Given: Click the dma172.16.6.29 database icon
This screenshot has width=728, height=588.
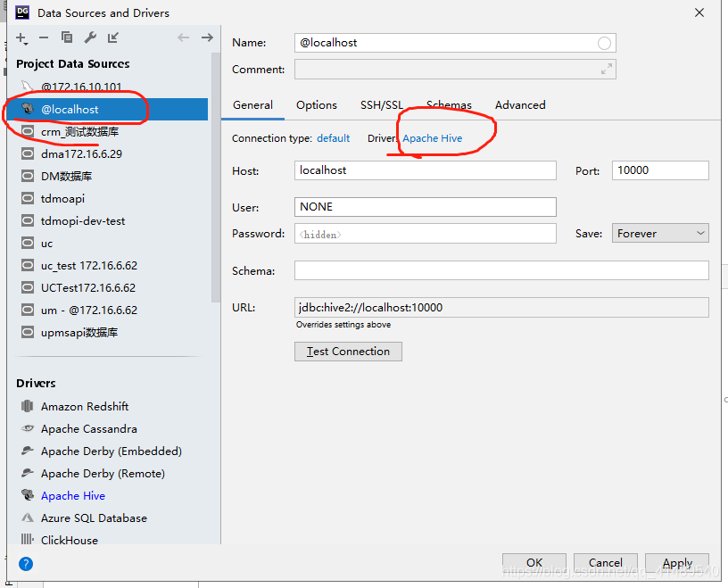Looking at the screenshot, I should 28,153.
